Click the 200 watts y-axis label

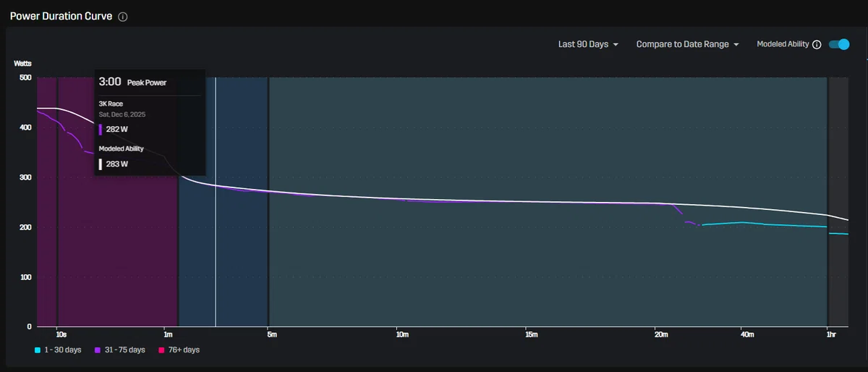25,227
